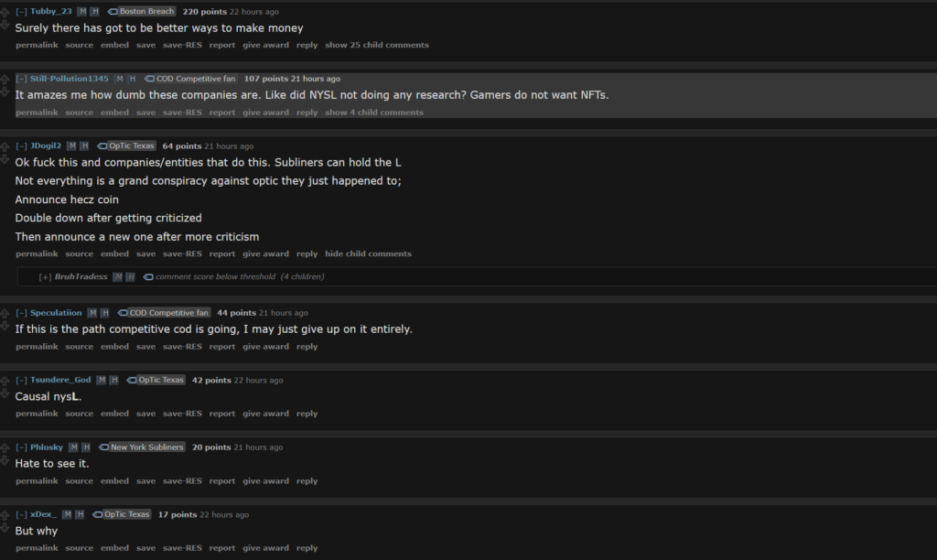This screenshot has width=937, height=560.
Task: Click the M tag next to Speculatiion
Action: (x=92, y=313)
